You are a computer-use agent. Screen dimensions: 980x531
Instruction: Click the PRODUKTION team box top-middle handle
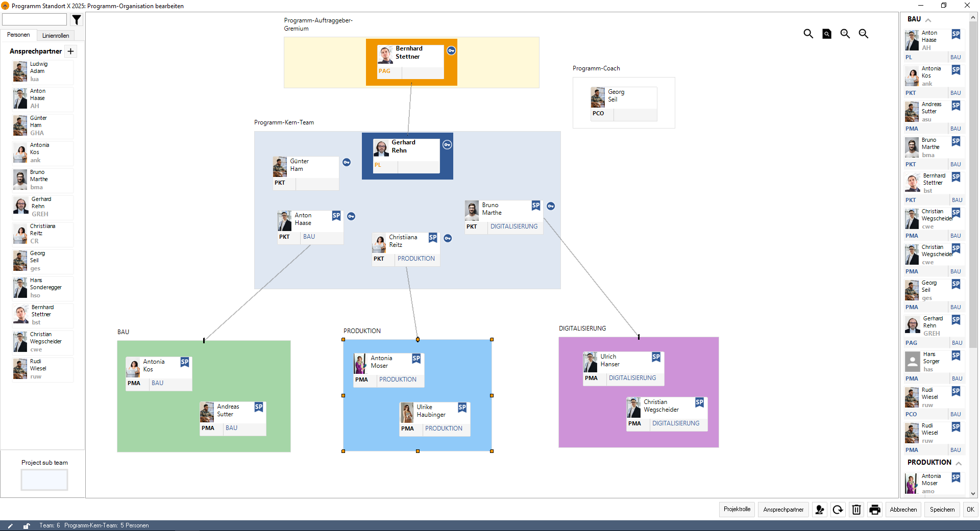418,340
